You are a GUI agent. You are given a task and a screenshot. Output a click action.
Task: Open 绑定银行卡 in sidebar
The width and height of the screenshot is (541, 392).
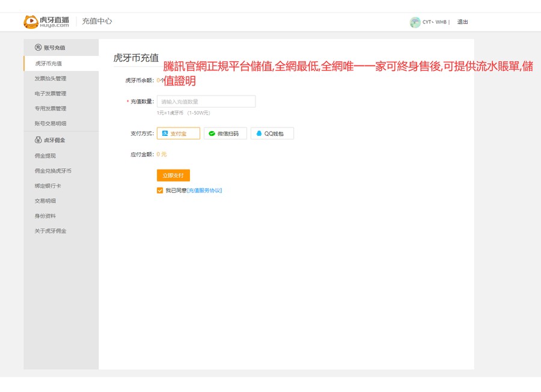click(x=47, y=186)
